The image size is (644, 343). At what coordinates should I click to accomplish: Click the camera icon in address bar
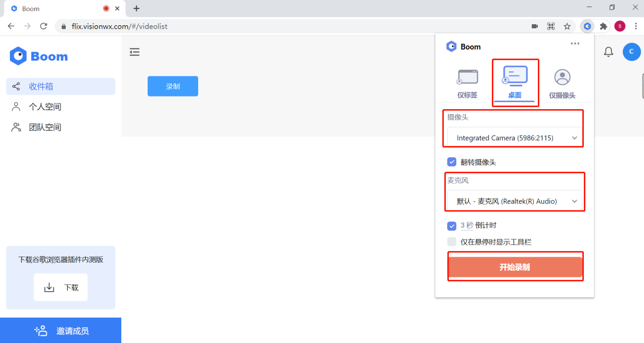(535, 26)
